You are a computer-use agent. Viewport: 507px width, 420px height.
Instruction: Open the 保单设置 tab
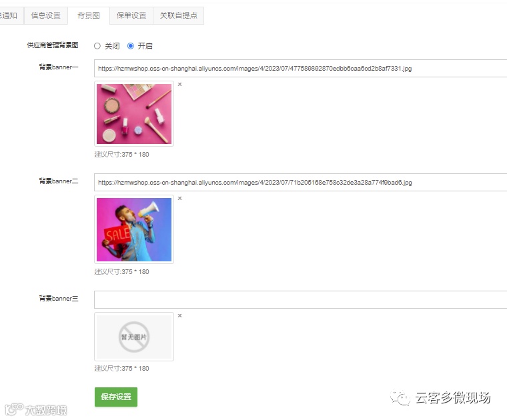[131, 15]
